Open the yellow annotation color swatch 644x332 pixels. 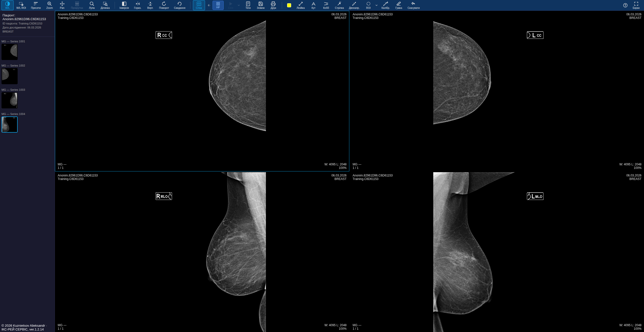click(x=289, y=5)
